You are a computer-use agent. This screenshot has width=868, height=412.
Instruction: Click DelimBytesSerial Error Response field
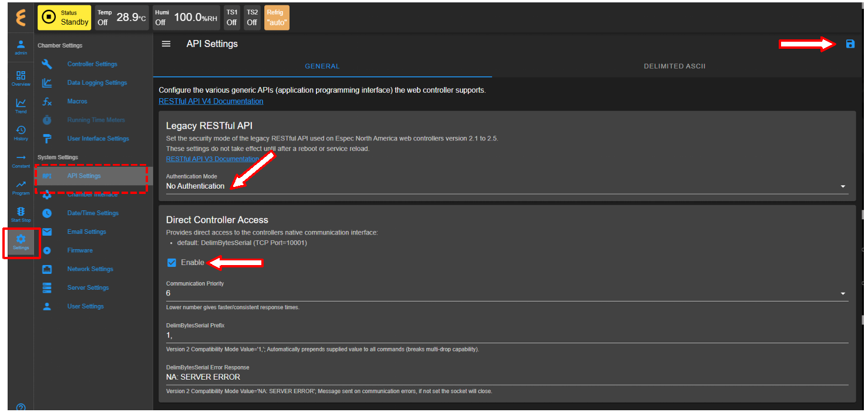pos(507,377)
